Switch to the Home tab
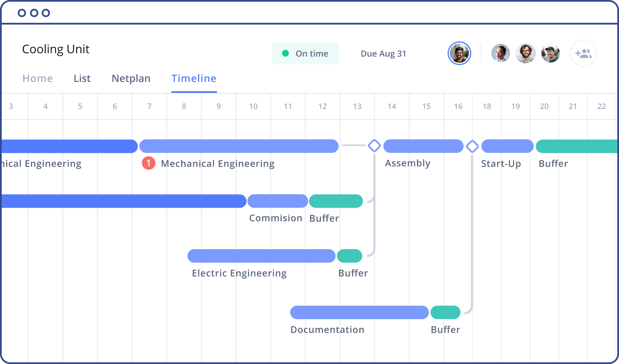The image size is (619, 364). [x=38, y=79]
